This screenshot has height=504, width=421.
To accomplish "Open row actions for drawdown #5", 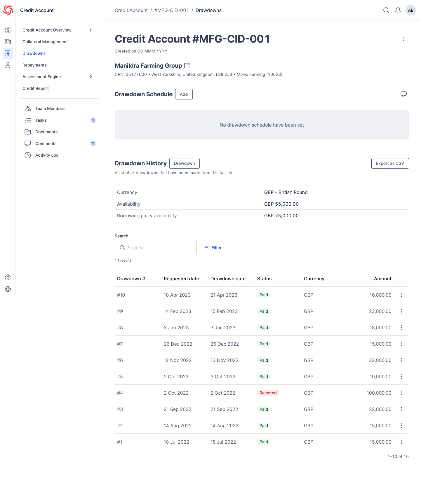I will 401,377.
